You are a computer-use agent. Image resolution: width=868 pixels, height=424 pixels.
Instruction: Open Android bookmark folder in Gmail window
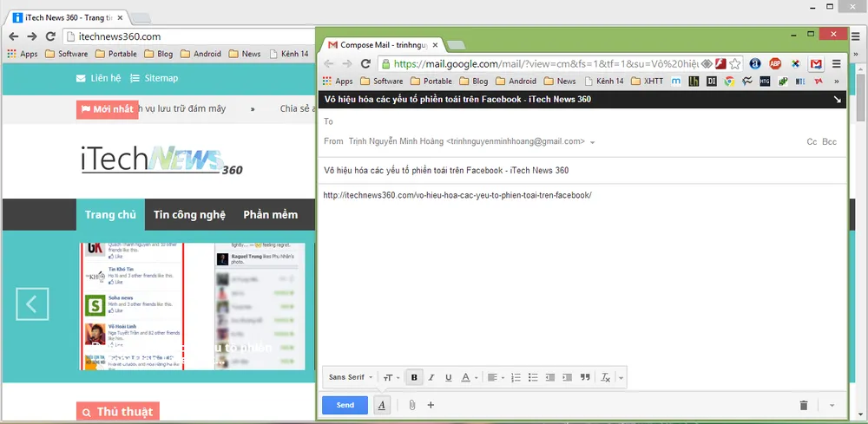pos(516,81)
